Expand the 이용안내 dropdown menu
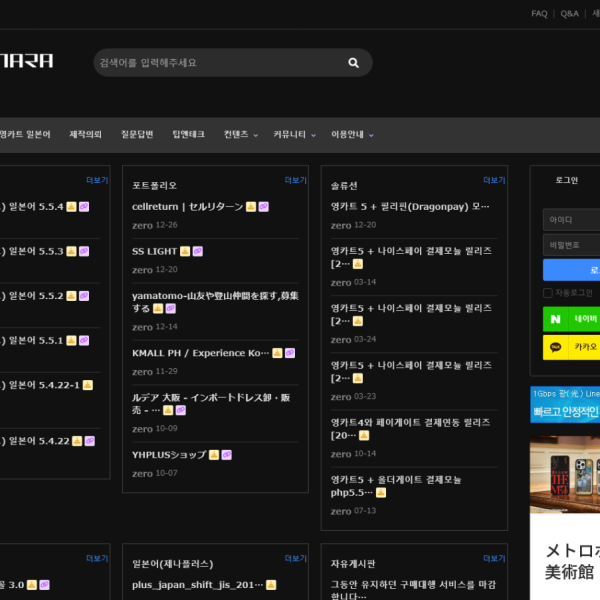Screen dimensions: 600x600 [x=353, y=135]
